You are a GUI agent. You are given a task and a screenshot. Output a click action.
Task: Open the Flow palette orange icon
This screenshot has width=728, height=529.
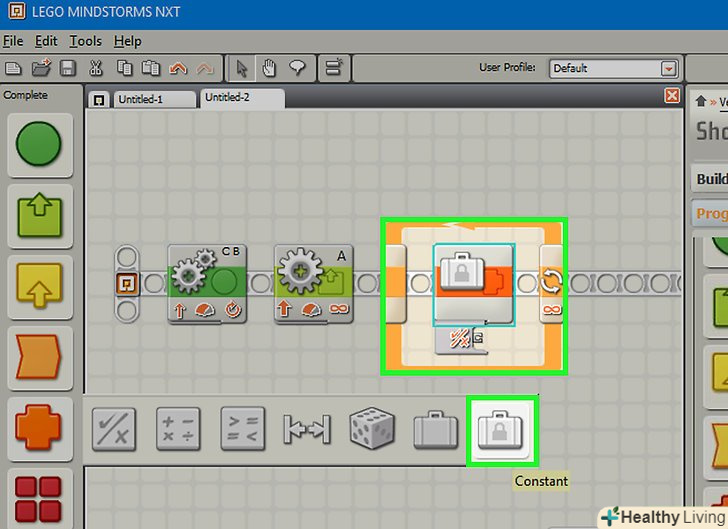click(39, 357)
